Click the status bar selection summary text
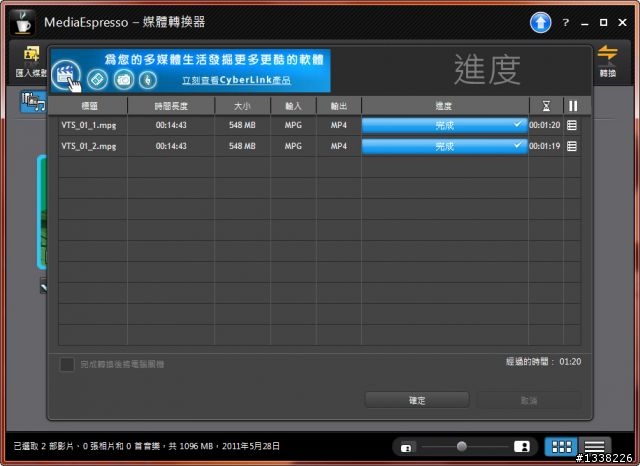Screen dimensions: 640x466 pos(147,446)
